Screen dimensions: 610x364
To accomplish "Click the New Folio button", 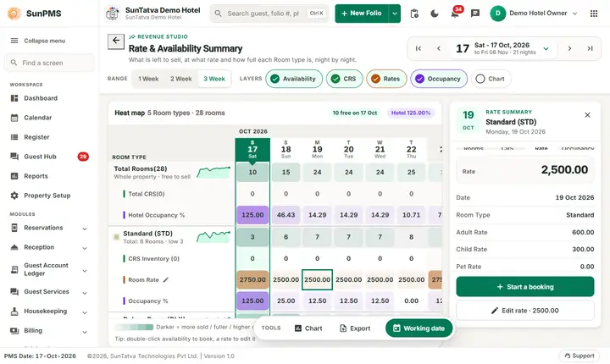I will 362,14.
